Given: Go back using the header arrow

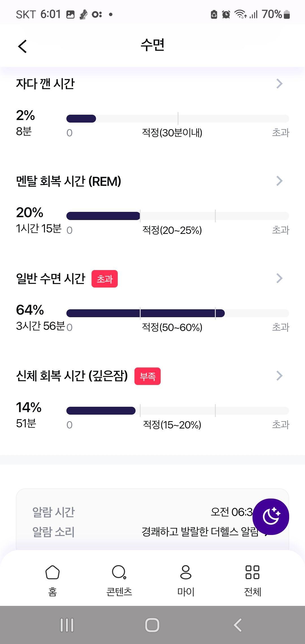Looking at the screenshot, I should [22, 46].
